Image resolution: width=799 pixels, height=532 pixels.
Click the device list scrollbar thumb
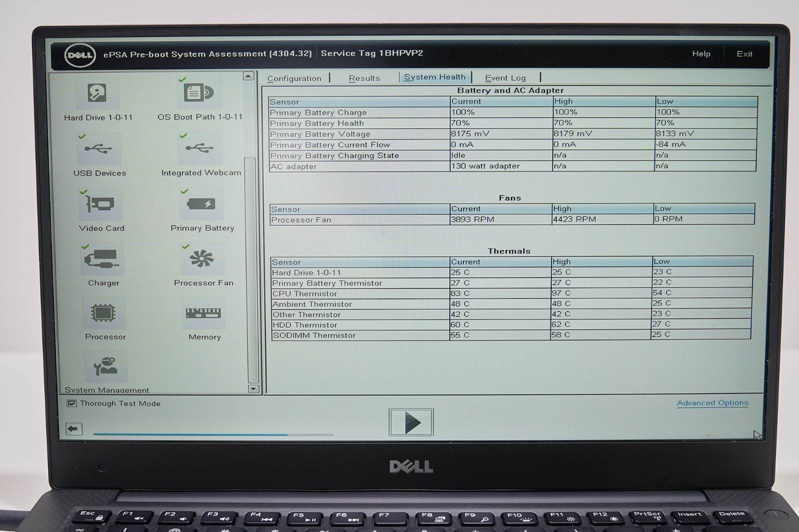251,270
